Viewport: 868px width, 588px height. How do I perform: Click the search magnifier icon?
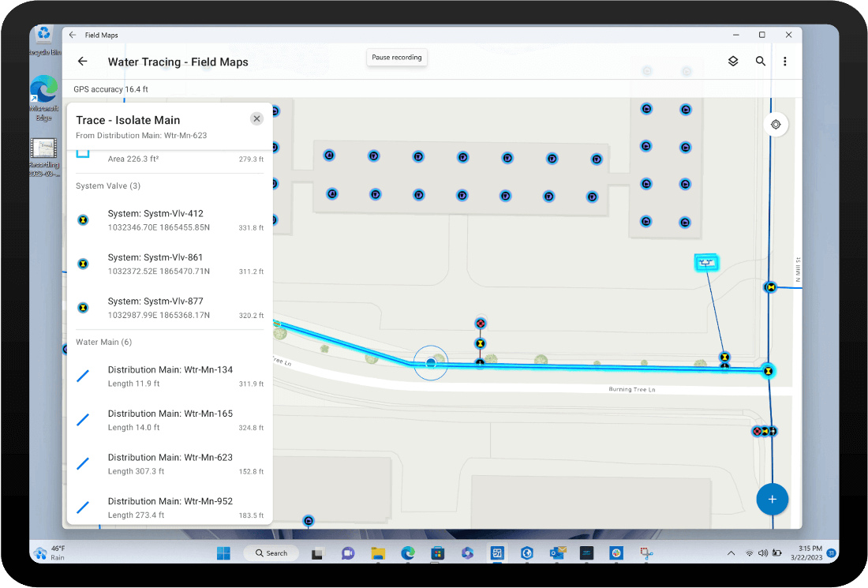click(x=761, y=62)
